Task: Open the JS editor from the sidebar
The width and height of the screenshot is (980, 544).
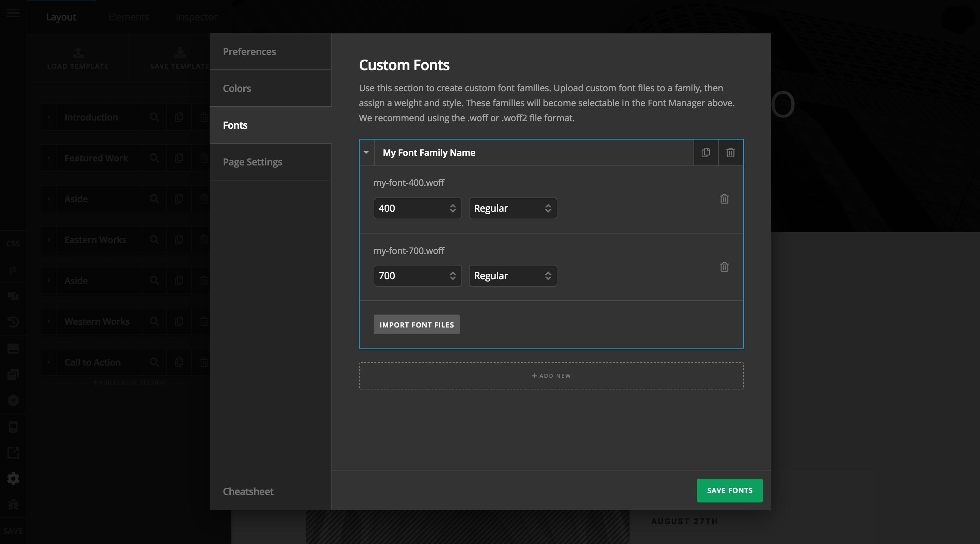Action: click(13, 270)
